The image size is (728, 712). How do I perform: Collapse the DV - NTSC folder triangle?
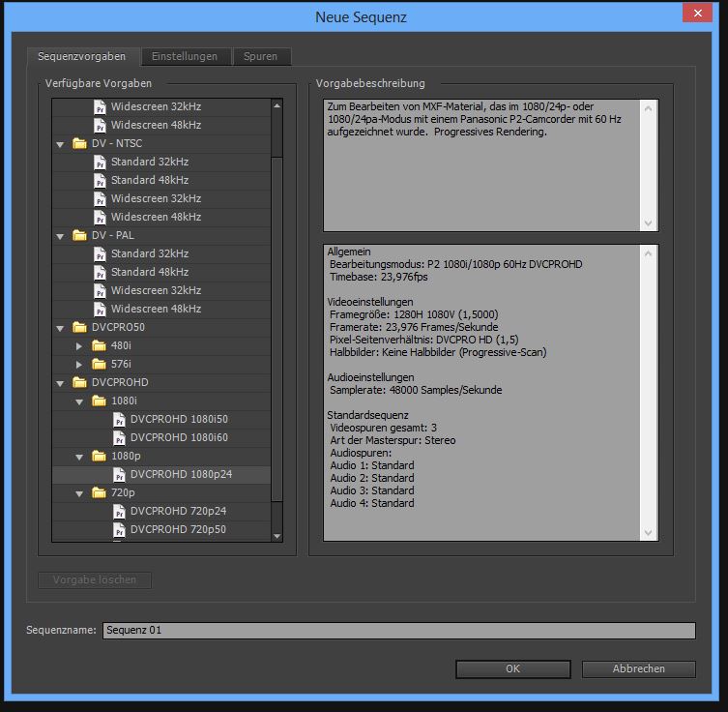pyautogui.click(x=60, y=144)
